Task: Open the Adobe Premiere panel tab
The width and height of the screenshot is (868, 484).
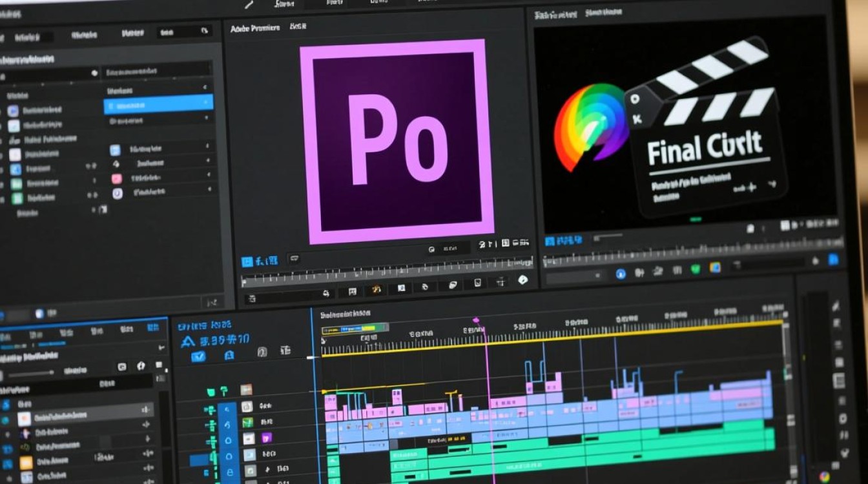Action: tap(255, 28)
